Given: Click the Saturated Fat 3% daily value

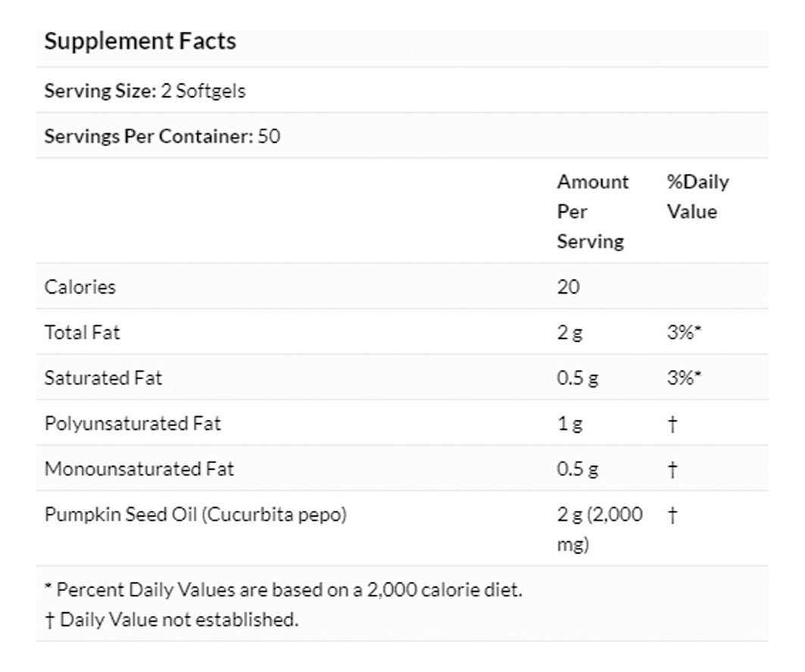Looking at the screenshot, I should [x=684, y=378].
